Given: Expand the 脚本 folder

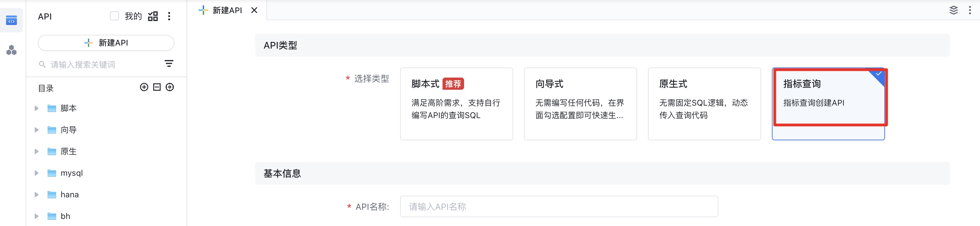Looking at the screenshot, I should (x=36, y=108).
